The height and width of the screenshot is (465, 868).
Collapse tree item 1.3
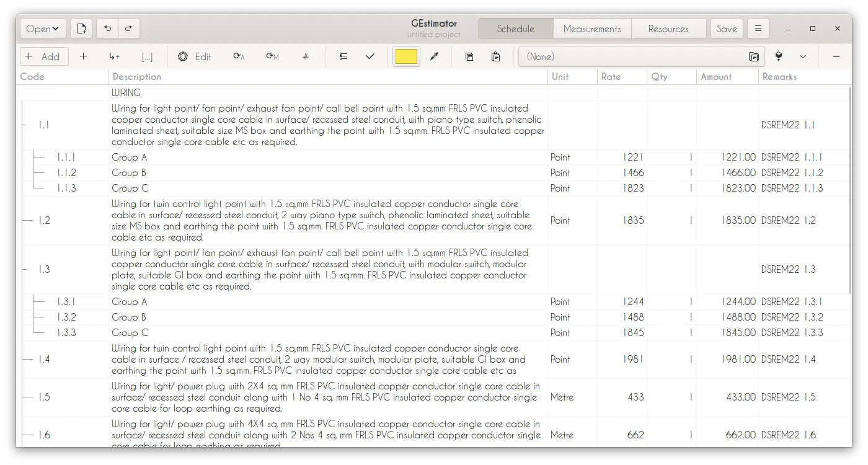point(24,269)
